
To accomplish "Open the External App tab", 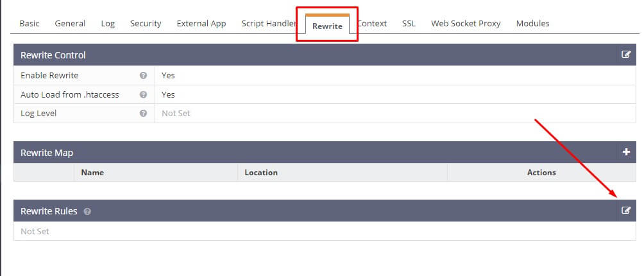I will (201, 23).
